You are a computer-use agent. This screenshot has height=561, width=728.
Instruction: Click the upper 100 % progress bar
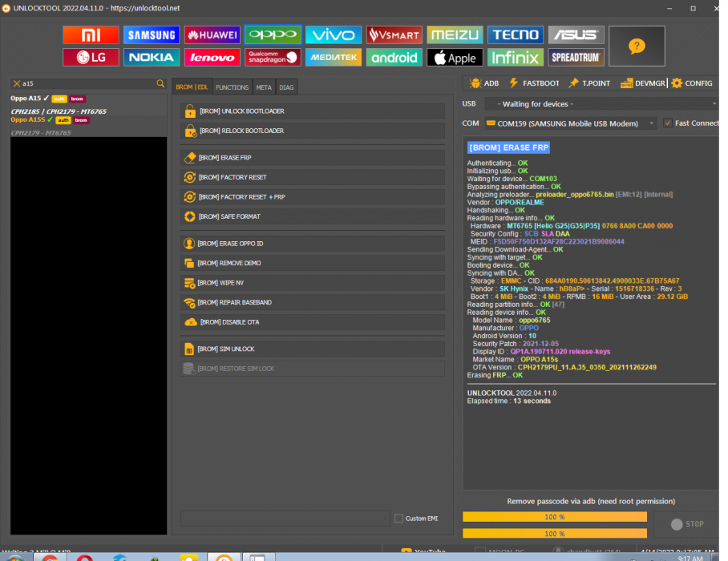555,517
